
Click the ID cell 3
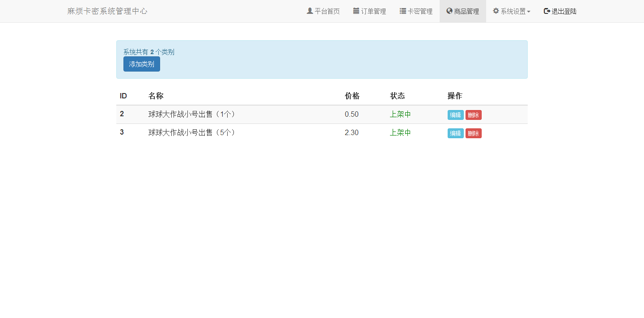pos(122,132)
